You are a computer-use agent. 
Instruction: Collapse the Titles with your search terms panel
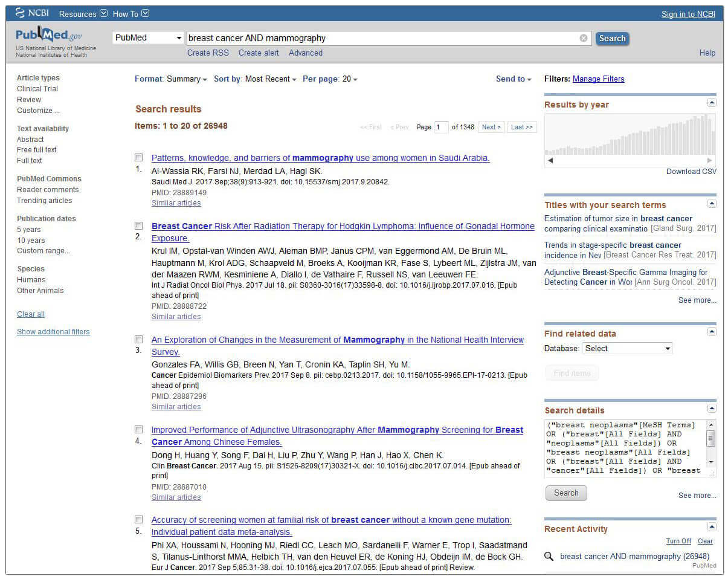point(712,204)
